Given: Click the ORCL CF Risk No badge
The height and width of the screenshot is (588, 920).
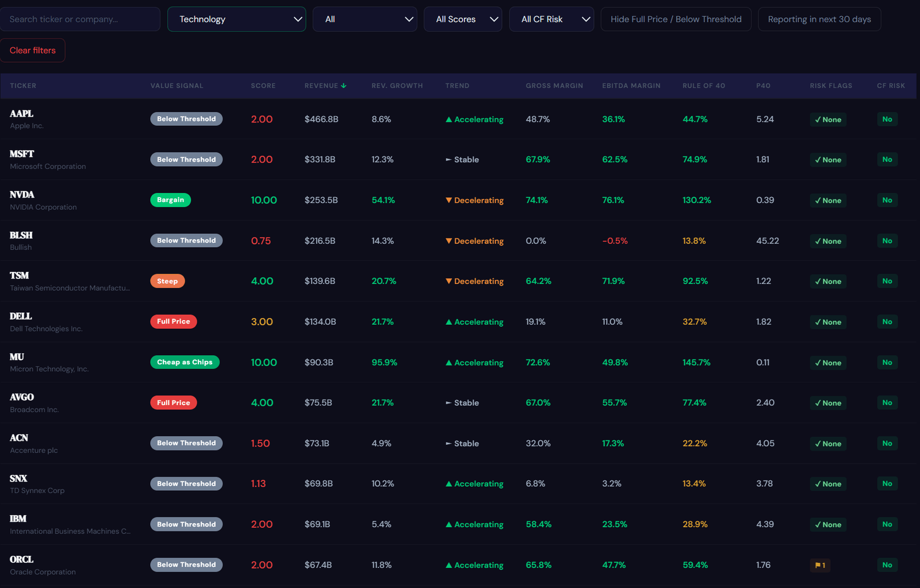Looking at the screenshot, I should point(887,565).
